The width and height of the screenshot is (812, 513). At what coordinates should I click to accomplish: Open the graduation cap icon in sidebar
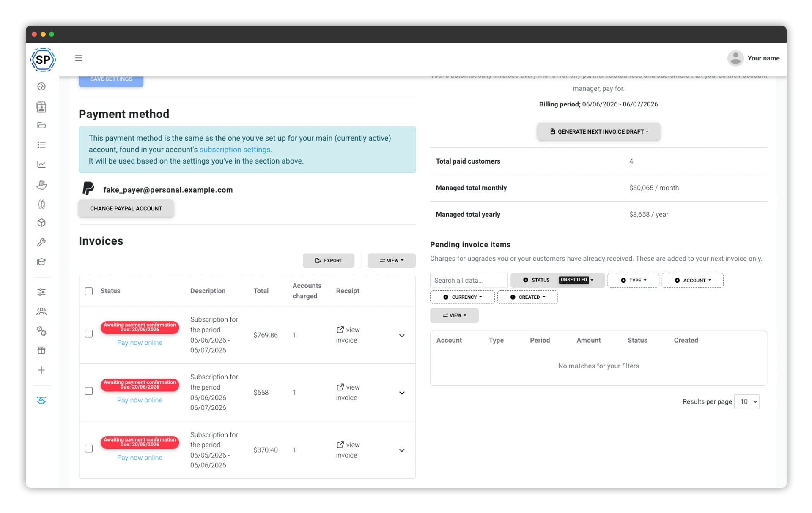[41, 262]
